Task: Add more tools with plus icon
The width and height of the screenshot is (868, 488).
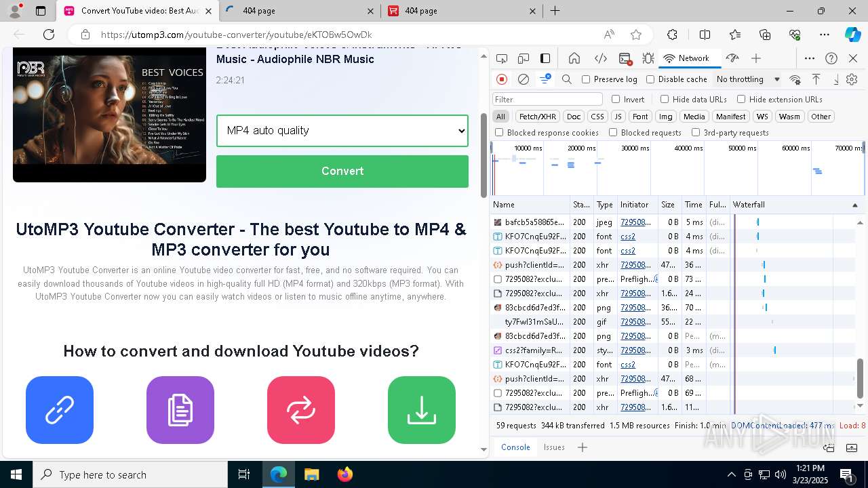Action: (756, 58)
